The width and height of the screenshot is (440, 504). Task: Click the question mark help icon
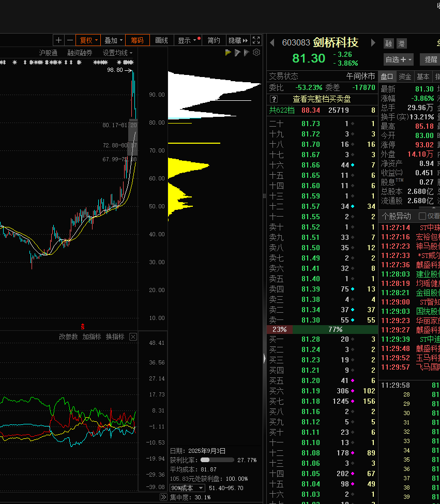(274, 99)
